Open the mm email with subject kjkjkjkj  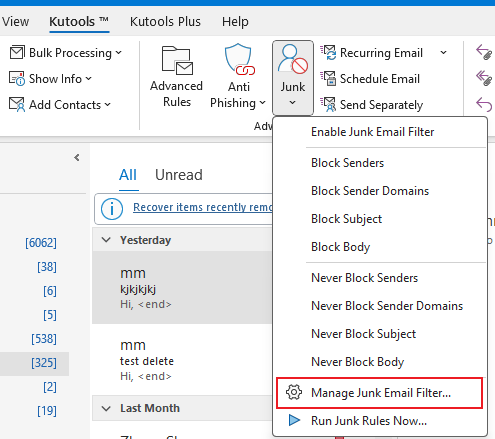coord(182,287)
